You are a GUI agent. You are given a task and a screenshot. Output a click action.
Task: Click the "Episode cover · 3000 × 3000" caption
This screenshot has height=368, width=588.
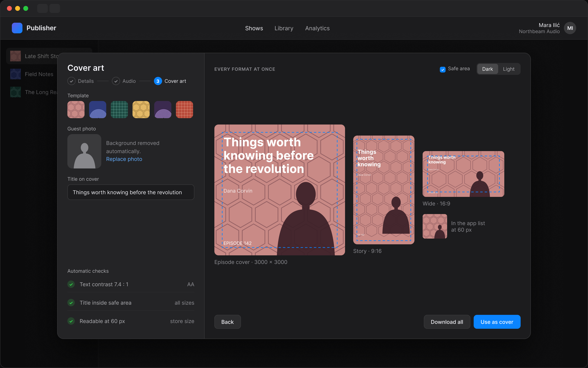(251, 262)
